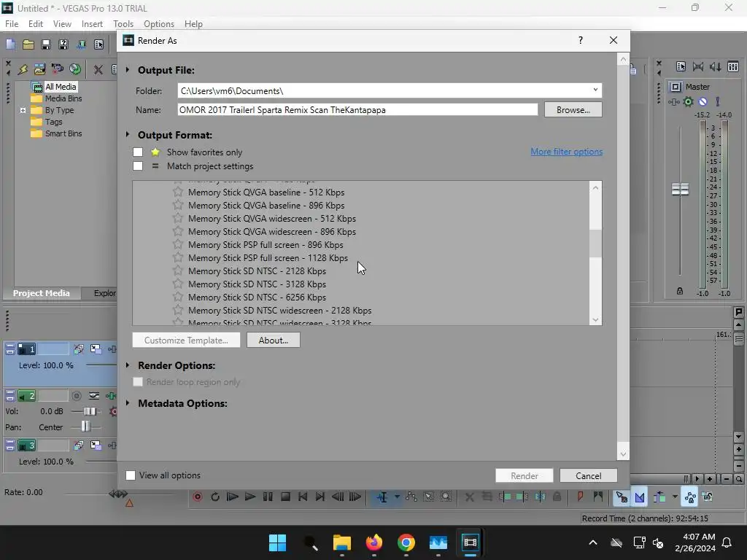This screenshot has width=747, height=560.
Task: Click the Go to End transport button
Action: (320, 497)
